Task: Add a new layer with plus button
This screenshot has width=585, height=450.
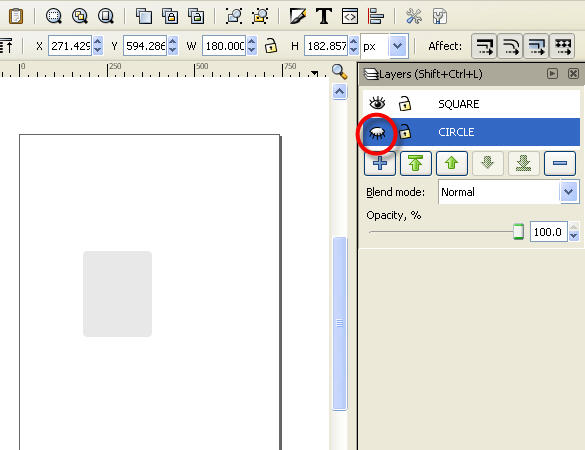Action: 380,163
